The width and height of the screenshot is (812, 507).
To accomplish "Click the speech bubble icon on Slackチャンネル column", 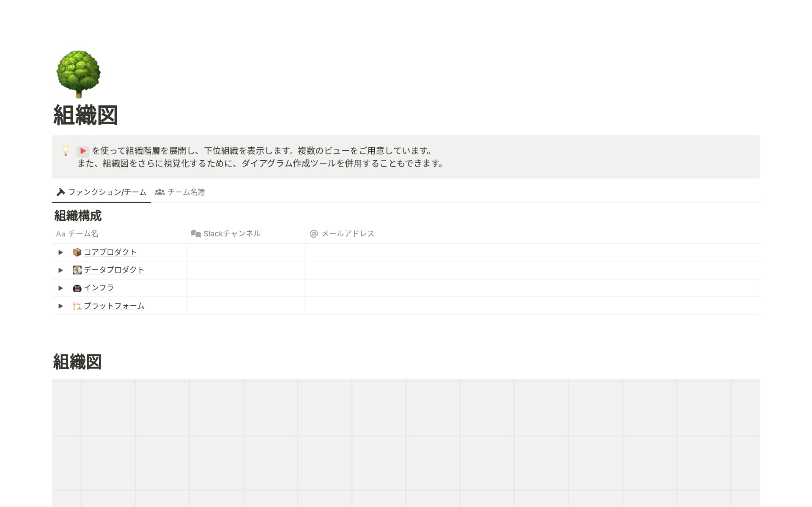I will (196, 233).
